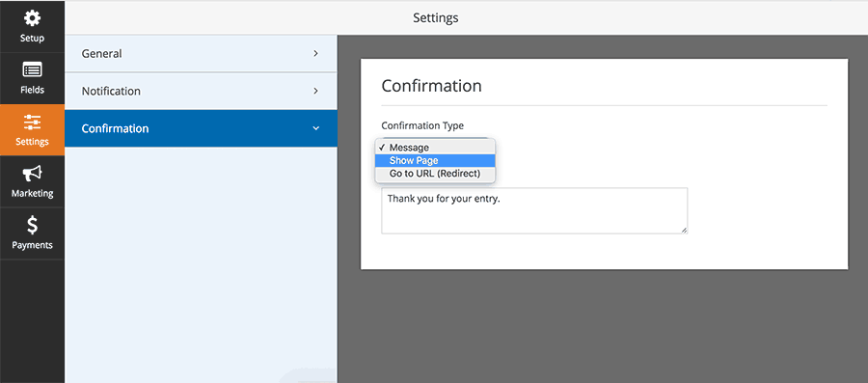Click the Settings title at top
The height and width of the screenshot is (383, 868).
point(436,17)
